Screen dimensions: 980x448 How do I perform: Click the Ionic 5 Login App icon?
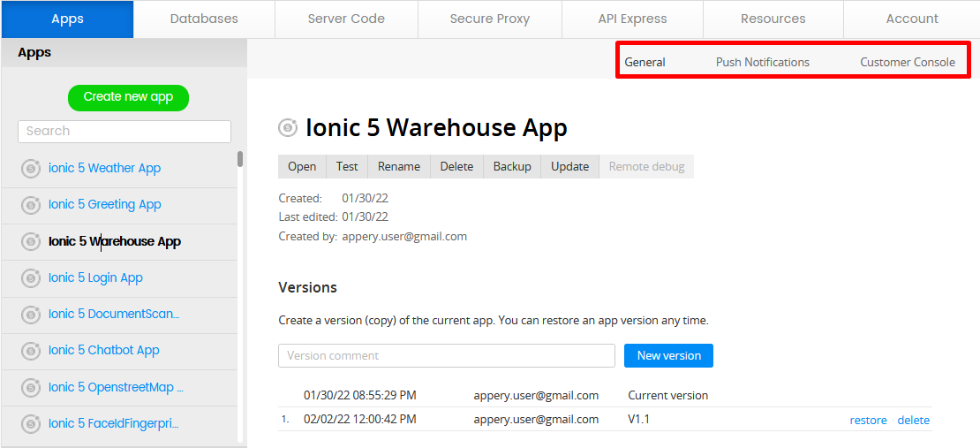(x=31, y=277)
